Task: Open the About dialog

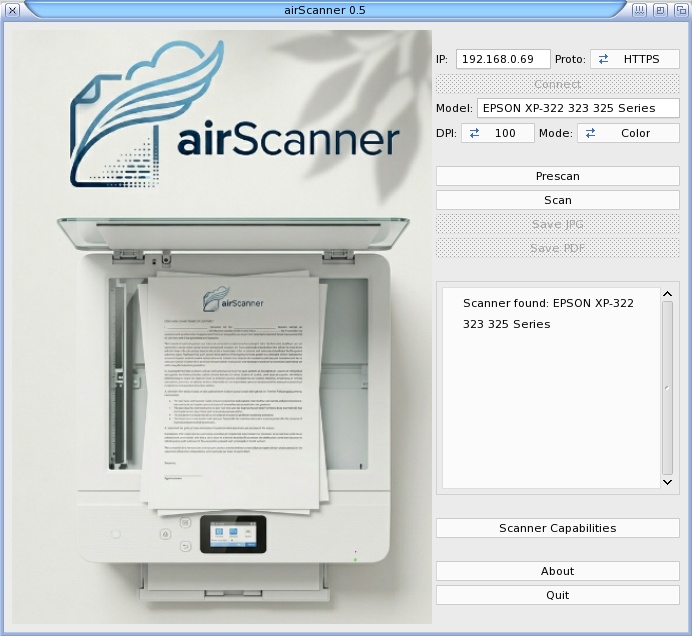Action: (557, 571)
